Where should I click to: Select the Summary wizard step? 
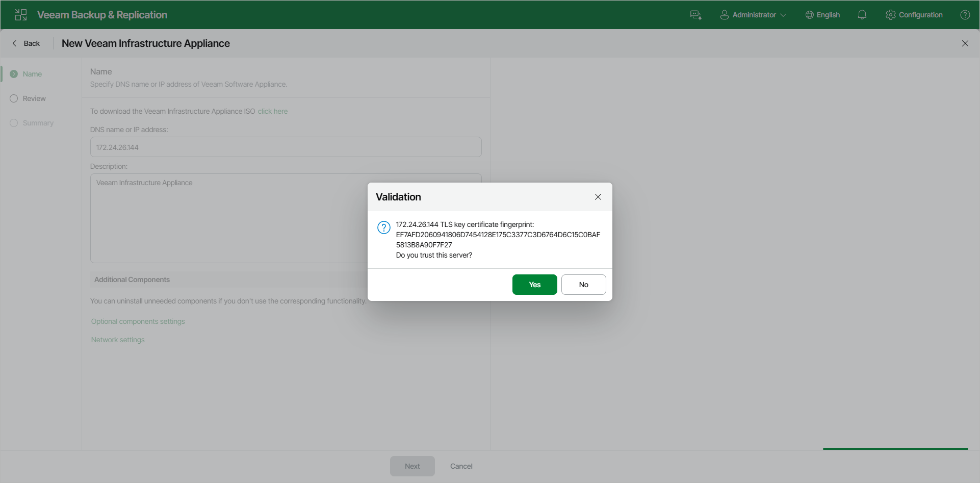38,122
